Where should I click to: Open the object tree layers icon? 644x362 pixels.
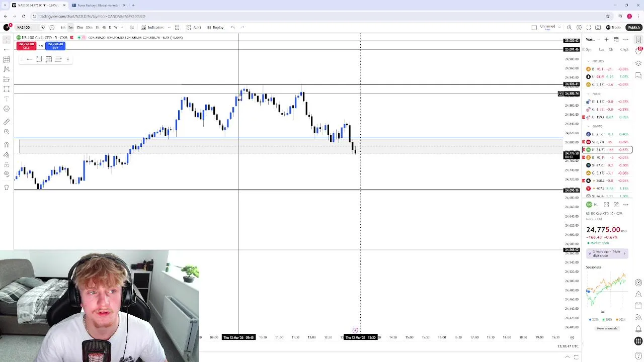pyautogui.click(x=638, y=63)
